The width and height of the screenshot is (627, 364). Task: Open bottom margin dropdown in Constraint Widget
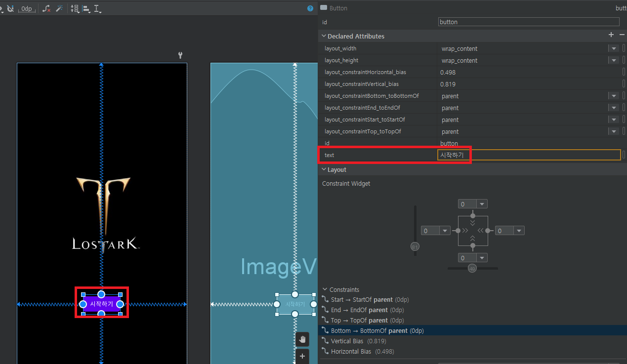(482, 258)
